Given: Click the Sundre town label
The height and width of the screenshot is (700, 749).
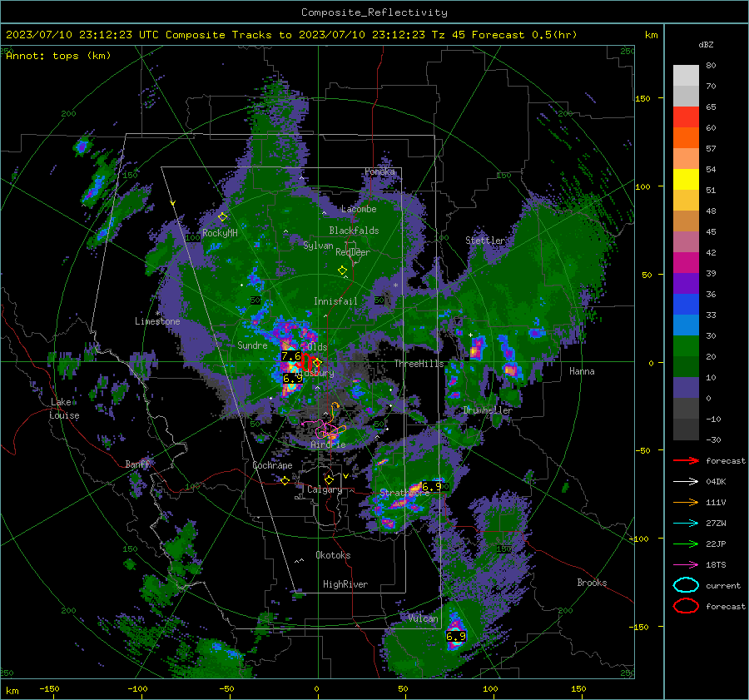Looking at the screenshot, I should (x=252, y=345).
